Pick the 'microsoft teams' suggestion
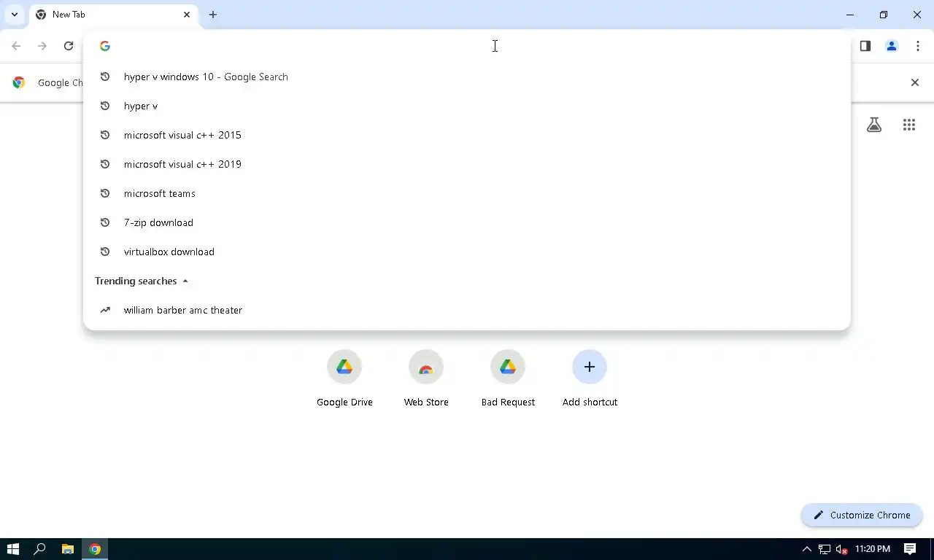 pos(467,193)
